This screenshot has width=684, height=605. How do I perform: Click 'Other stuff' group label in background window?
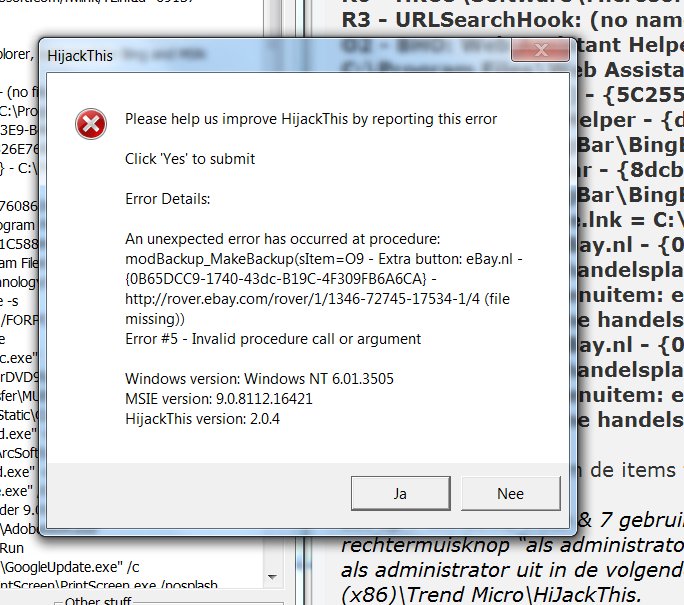(98, 601)
